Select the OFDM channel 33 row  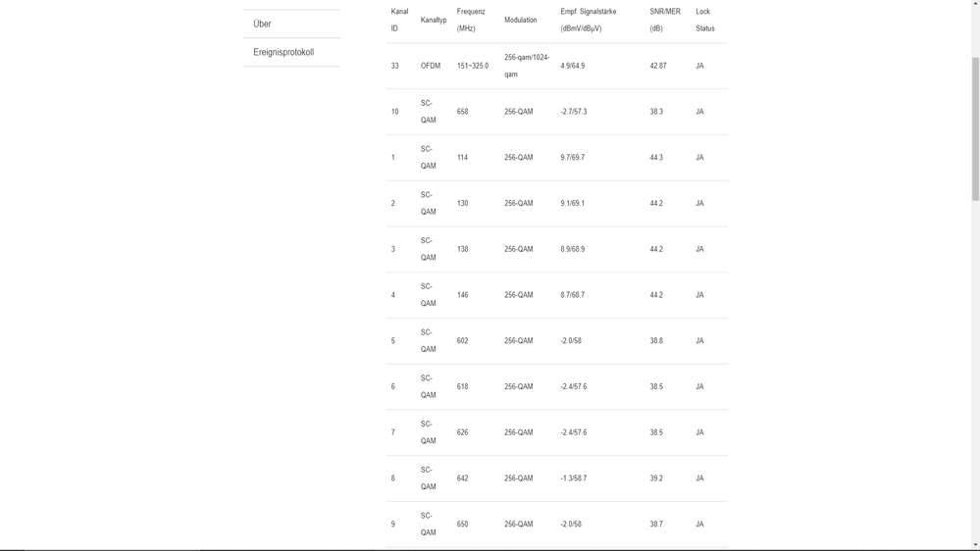tap(557, 66)
